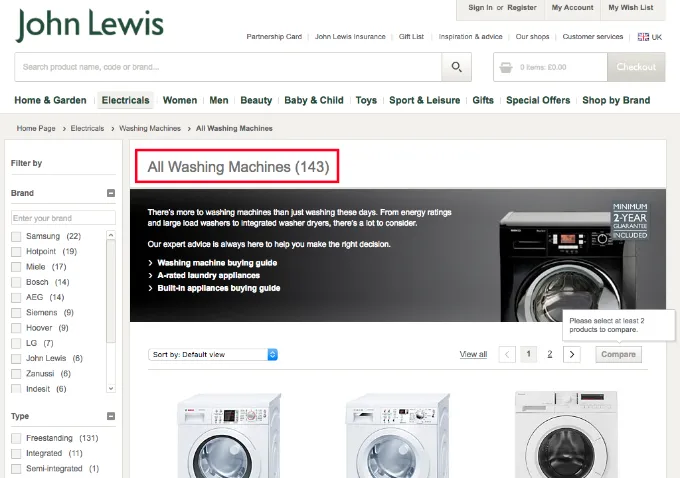Open My Account

[572, 7]
